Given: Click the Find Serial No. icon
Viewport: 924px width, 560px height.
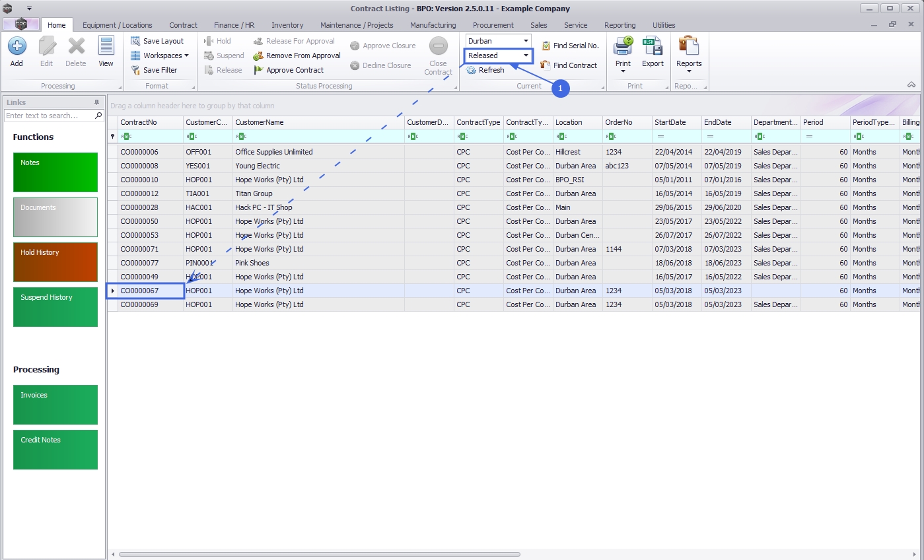Looking at the screenshot, I should click(x=546, y=46).
